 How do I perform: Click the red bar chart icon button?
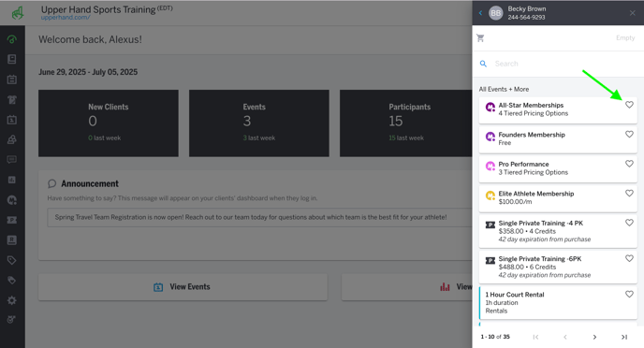(445, 287)
